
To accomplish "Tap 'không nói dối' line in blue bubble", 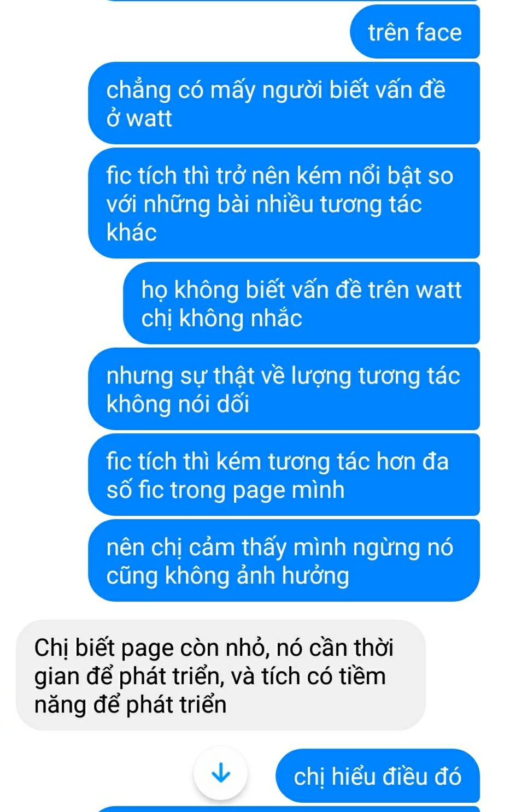I will tap(178, 404).
